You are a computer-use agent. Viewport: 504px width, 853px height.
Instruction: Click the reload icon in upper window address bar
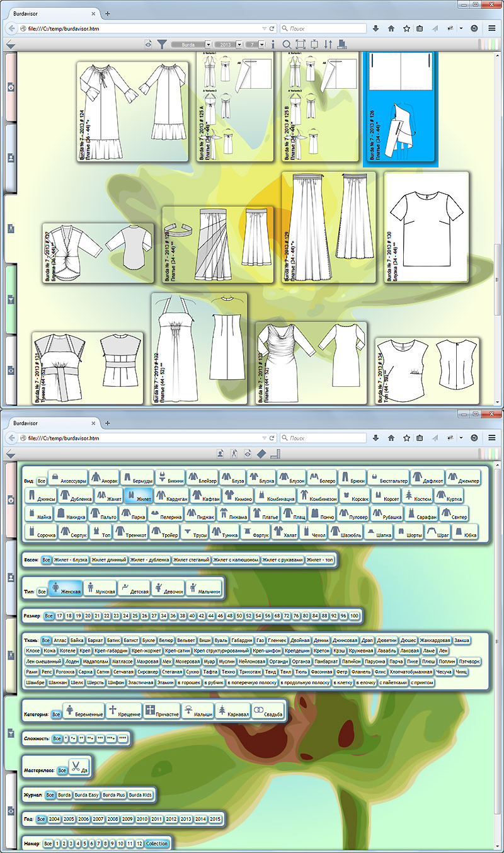272,28
